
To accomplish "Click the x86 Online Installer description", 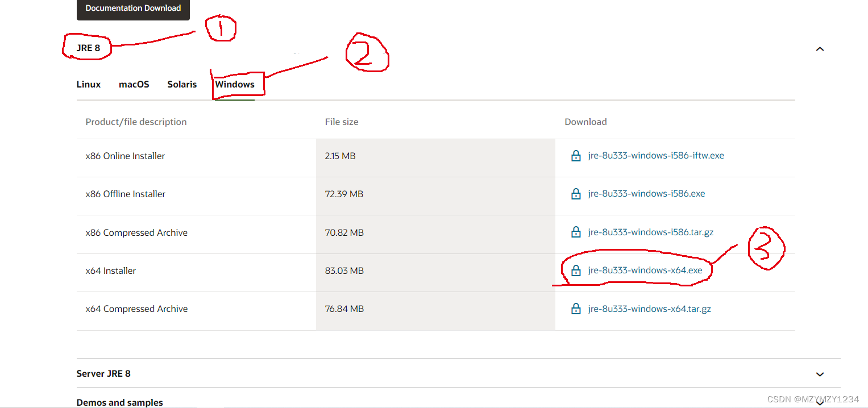I will [x=125, y=156].
